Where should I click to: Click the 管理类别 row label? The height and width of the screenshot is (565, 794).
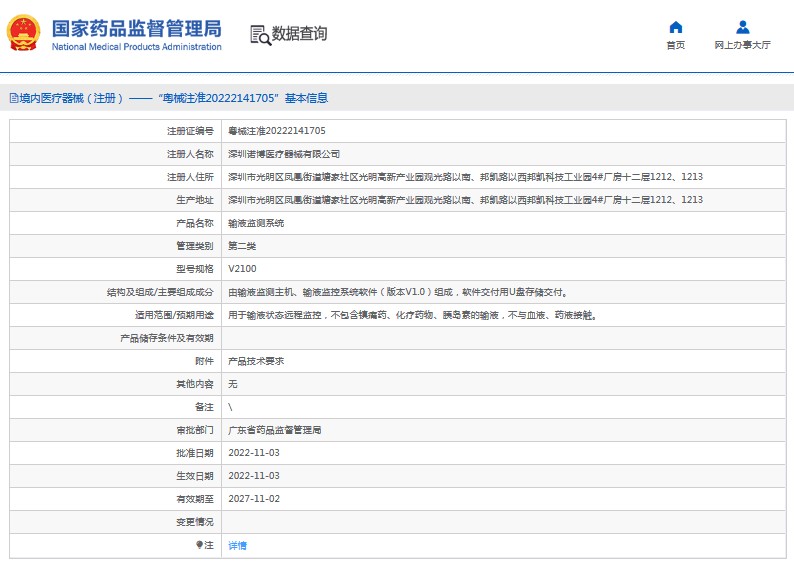pos(195,246)
